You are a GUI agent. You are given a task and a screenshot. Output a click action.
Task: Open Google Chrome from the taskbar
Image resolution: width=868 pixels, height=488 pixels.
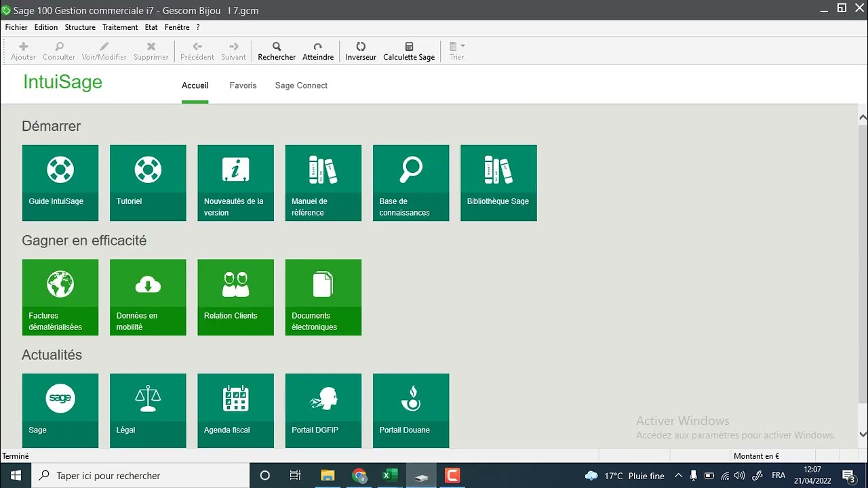(359, 476)
